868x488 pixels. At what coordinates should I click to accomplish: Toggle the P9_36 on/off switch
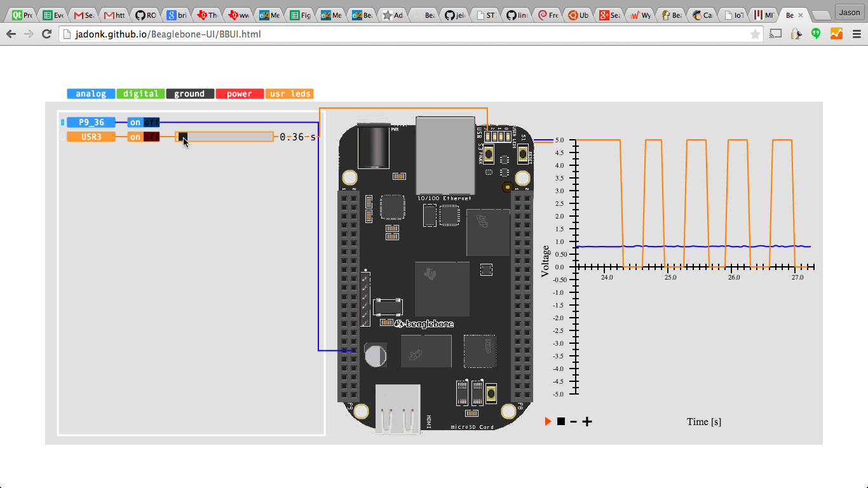tap(144, 123)
